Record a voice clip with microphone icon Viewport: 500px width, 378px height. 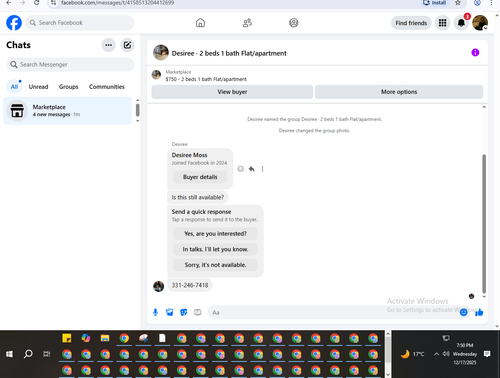click(155, 312)
